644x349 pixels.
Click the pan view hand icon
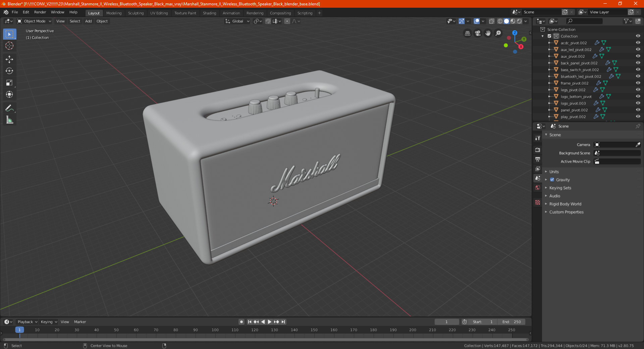[x=488, y=33]
